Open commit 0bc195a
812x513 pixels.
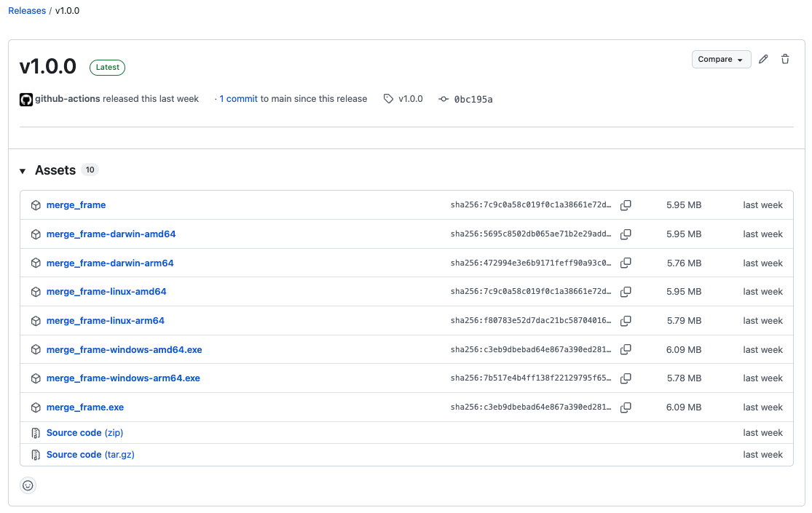[473, 100]
